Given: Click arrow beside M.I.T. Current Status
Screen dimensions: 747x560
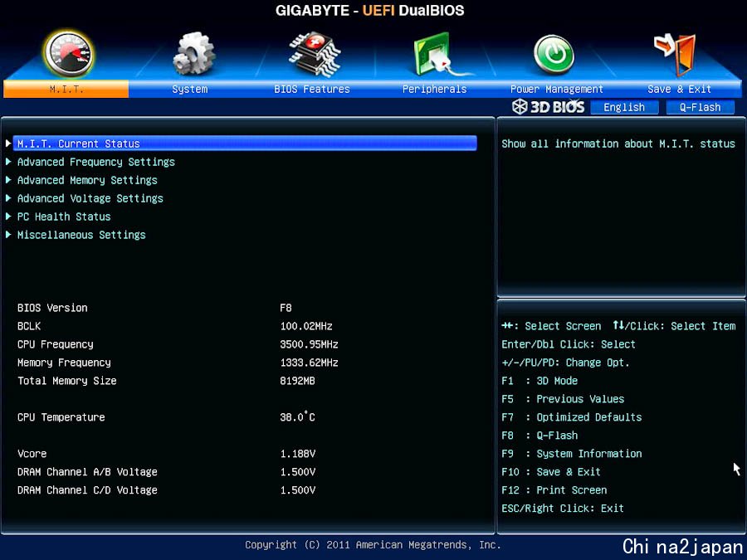Looking at the screenshot, I should pos(8,144).
